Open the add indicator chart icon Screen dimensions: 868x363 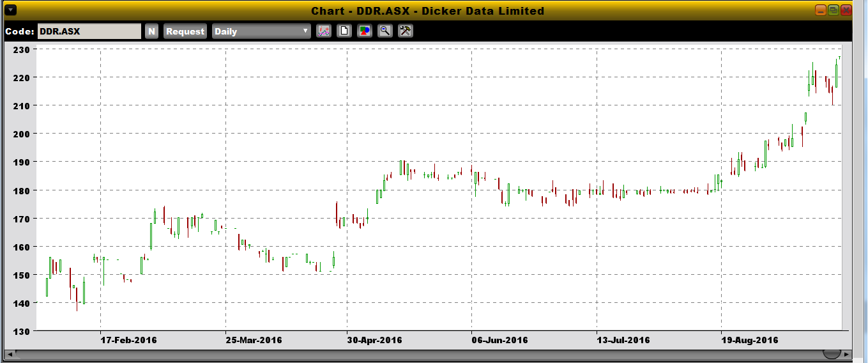pyautogui.click(x=324, y=31)
